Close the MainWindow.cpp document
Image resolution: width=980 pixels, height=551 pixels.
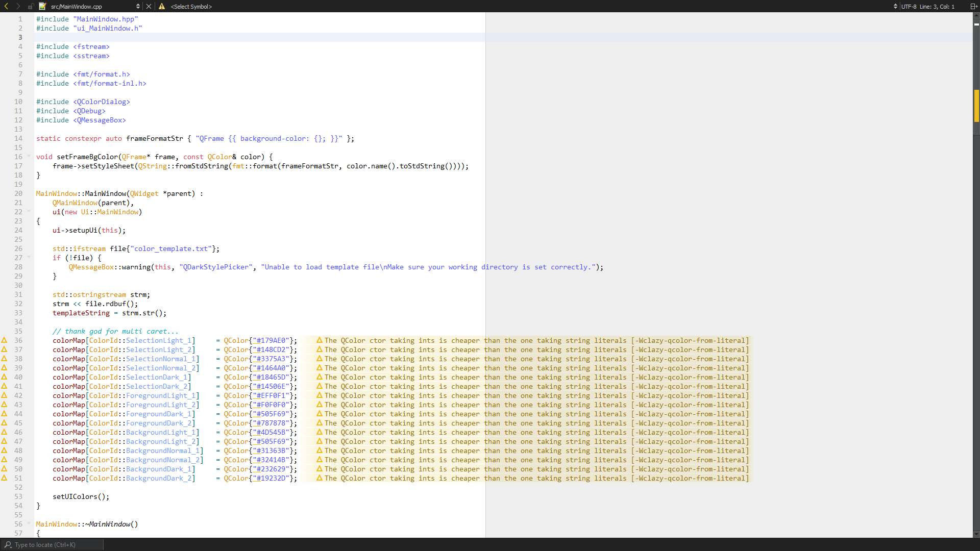(149, 6)
